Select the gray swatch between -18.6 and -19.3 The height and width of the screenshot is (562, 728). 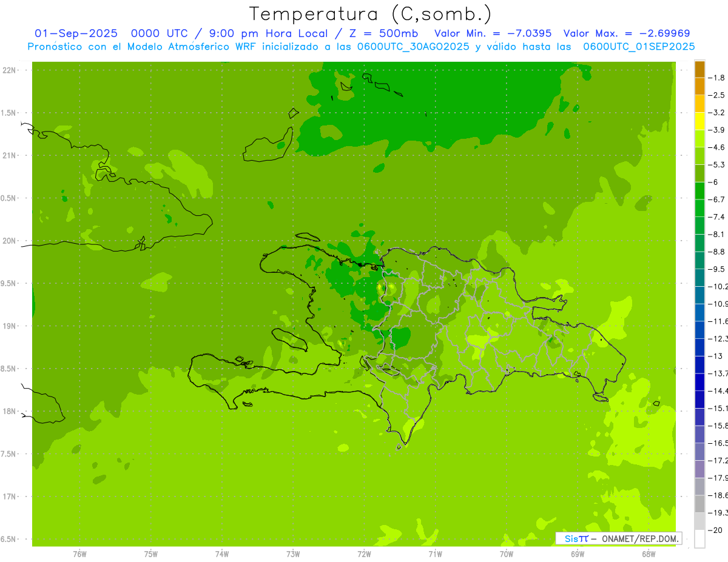[x=699, y=504]
